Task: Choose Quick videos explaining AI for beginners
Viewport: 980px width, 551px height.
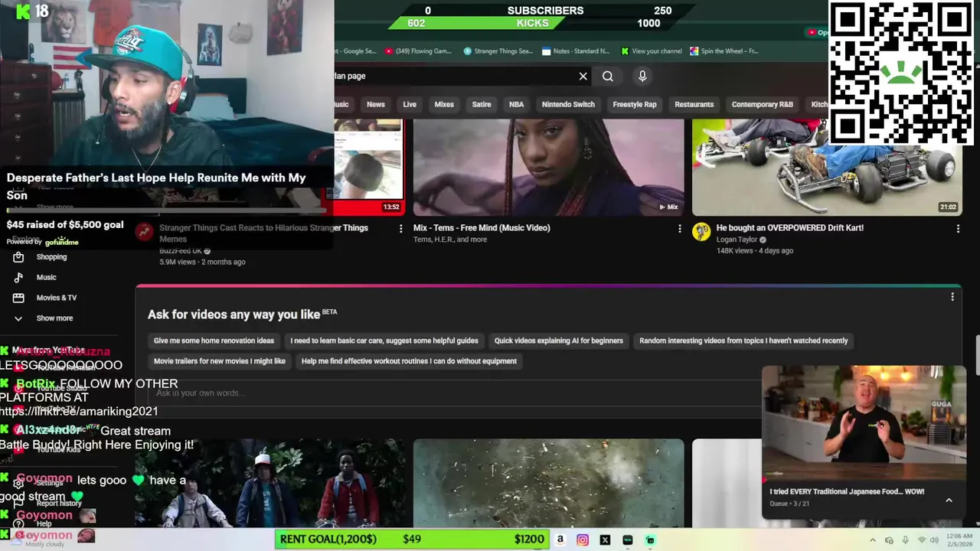Action: 559,341
